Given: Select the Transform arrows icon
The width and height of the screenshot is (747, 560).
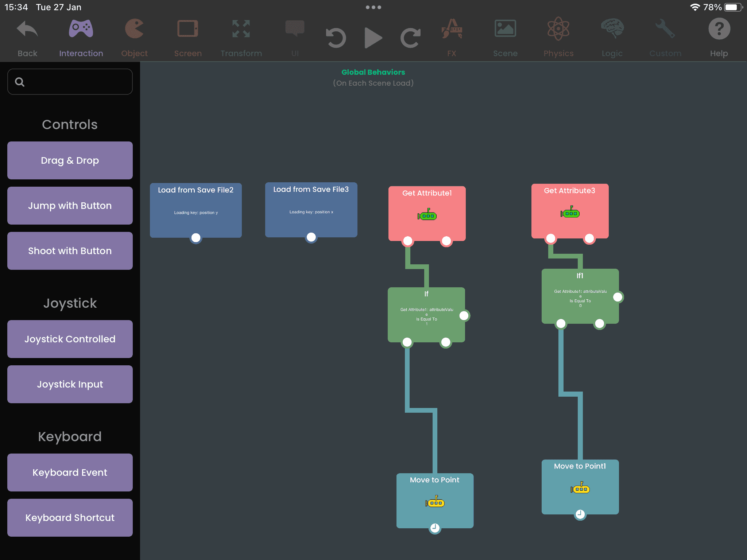Looking at the screenshot, I should pyautogui.click(x=241, y=37).
